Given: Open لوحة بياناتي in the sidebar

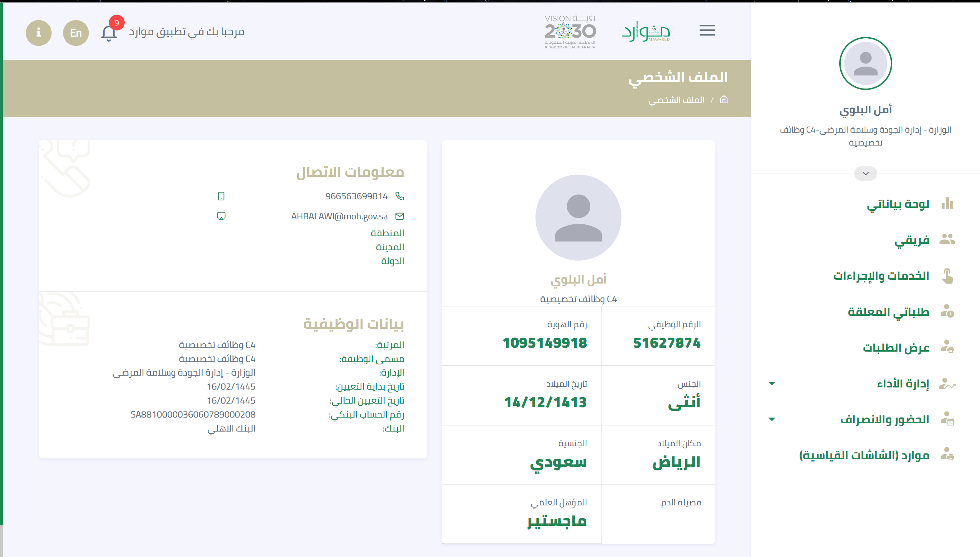Looking at the screenshot, I should coord(898,204).
